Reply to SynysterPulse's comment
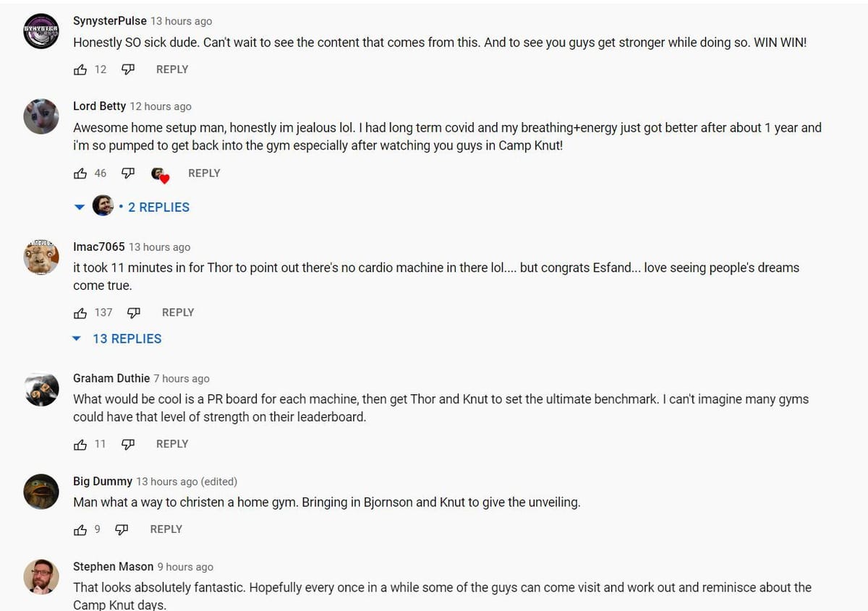Screen dimensions: 868x611 [172, 69]
